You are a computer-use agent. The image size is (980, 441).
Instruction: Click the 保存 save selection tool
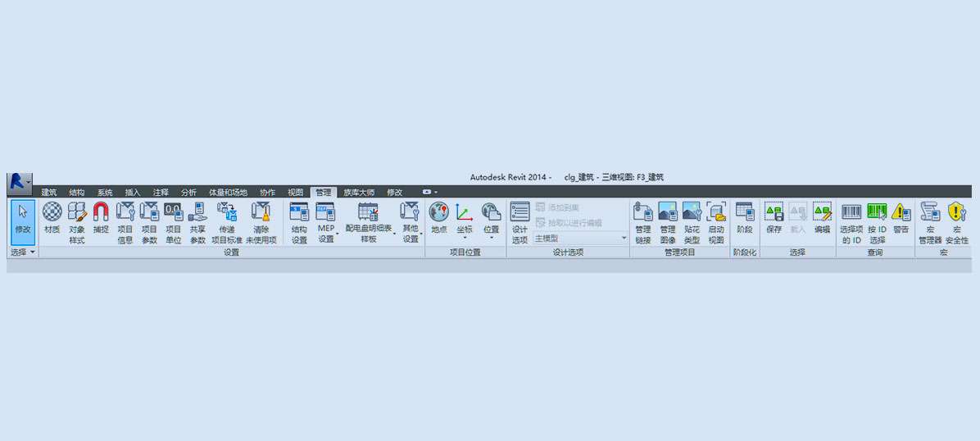coord(774,218)
